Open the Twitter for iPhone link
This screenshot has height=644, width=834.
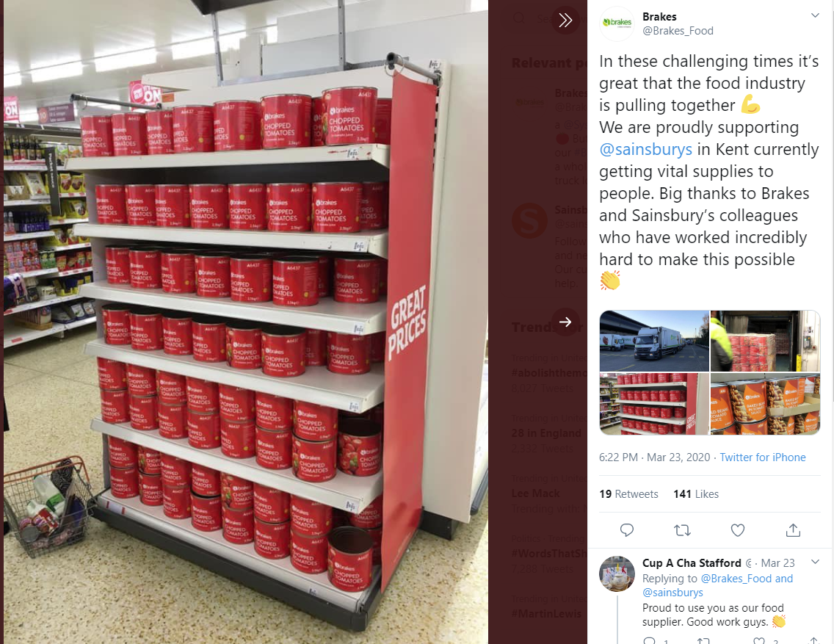[x=762, y=457]
